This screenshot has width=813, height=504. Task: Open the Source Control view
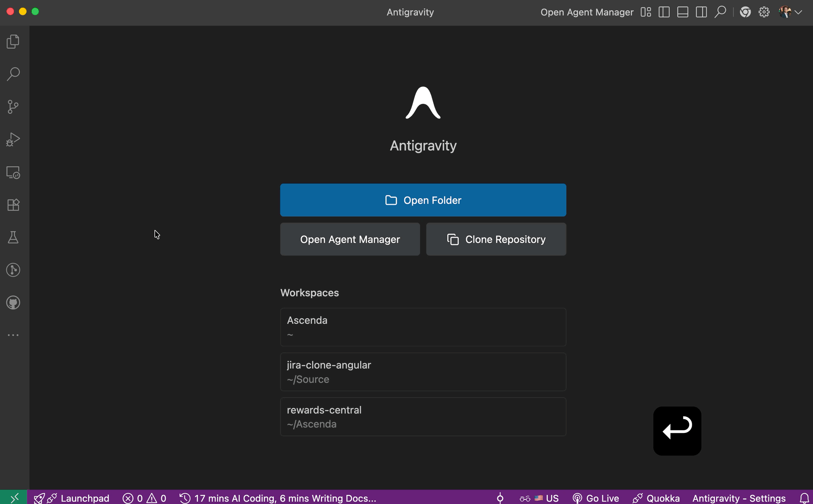(13, 107)
